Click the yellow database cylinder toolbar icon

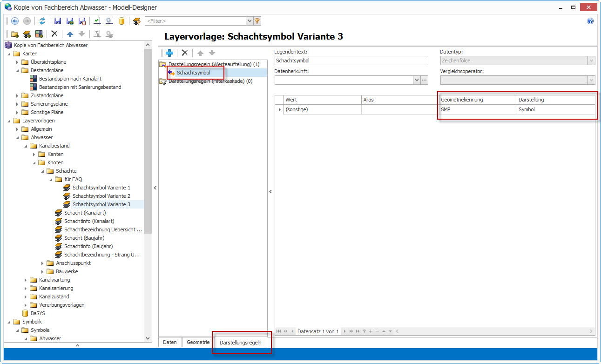(122, 21)
